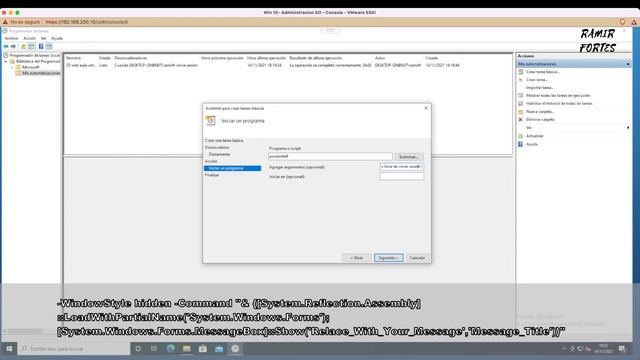Close the basic task wizard dialog
This screenshot has height=360, width=640.
pos(426,108)
